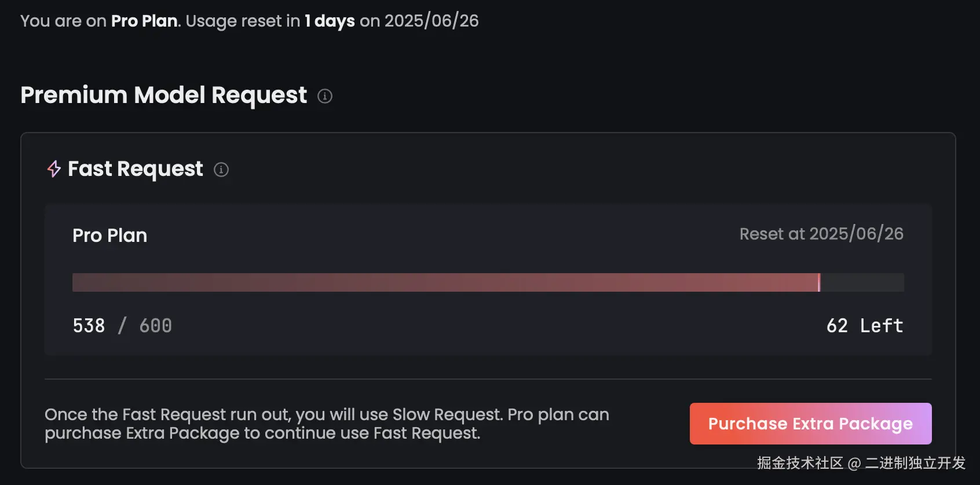The width and height of the screenshot is (980, 485).
Task: Click the Fast Request heading text
Action: point(135,169)
